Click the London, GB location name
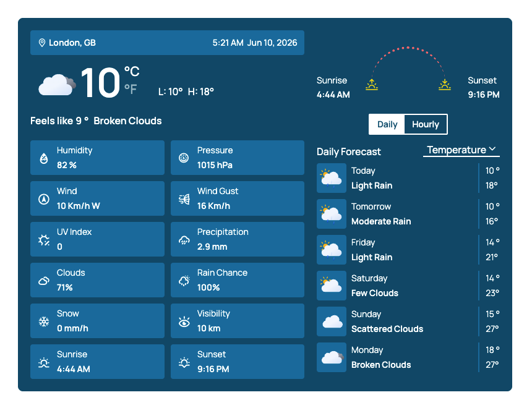Screen dimensions: 532x408 72,43
